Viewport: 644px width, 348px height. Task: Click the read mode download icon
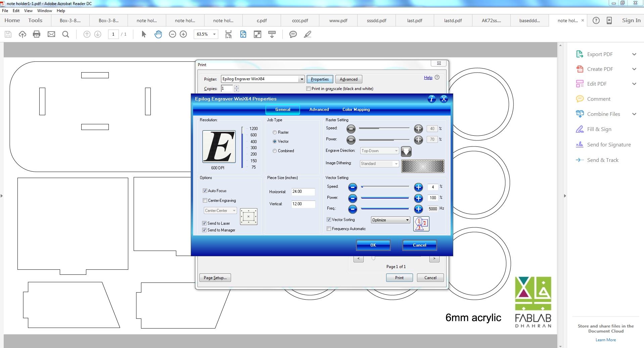point(272,34)
